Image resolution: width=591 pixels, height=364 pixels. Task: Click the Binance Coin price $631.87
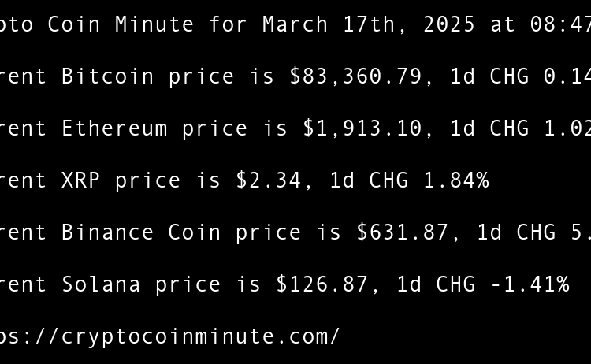pos(403,232)
